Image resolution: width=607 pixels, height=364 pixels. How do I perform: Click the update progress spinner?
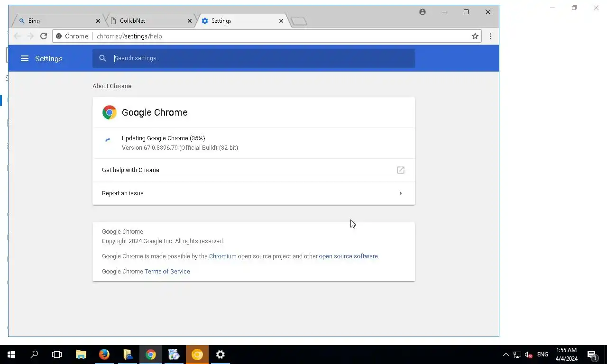click(x=108, y=141)
